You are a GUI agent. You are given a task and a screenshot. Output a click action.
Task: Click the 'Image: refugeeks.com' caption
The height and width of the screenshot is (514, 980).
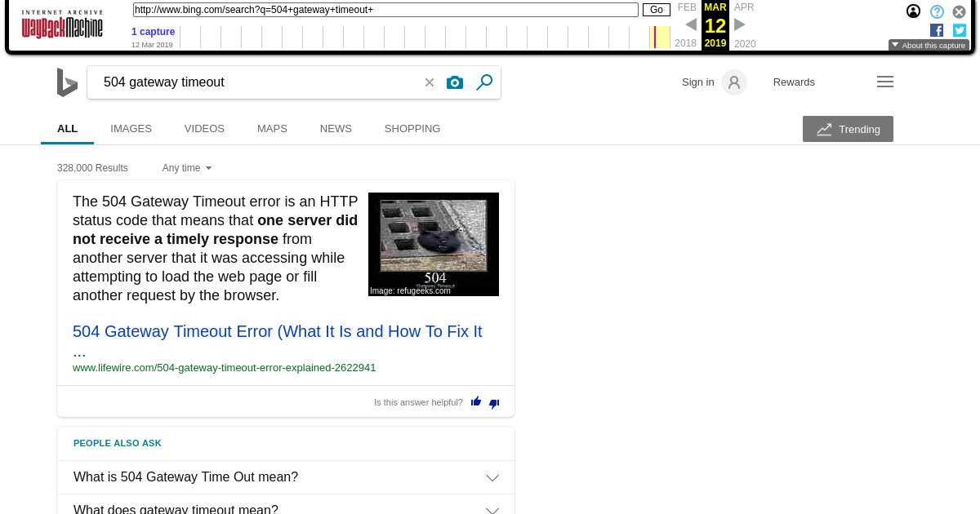410,290
